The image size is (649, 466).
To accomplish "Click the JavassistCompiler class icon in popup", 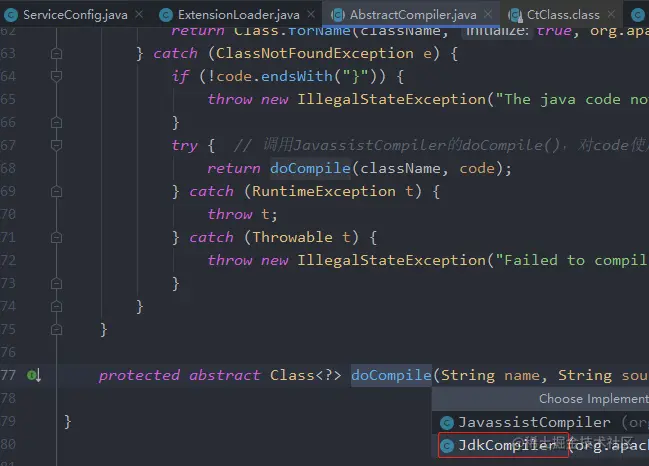I will coord(447,423).
